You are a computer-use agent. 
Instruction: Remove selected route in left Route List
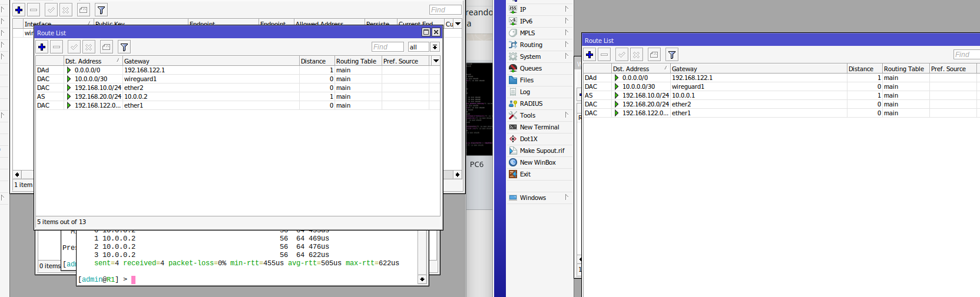click(57, 47)
